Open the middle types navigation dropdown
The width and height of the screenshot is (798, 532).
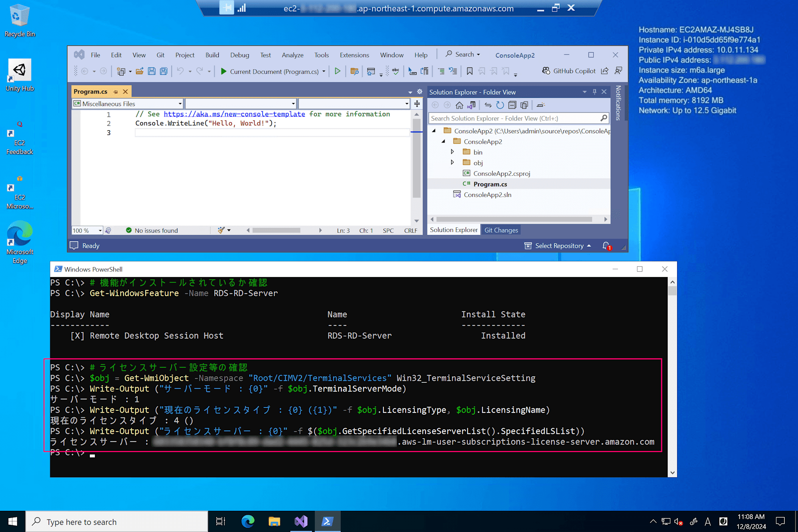click(241, 104)
